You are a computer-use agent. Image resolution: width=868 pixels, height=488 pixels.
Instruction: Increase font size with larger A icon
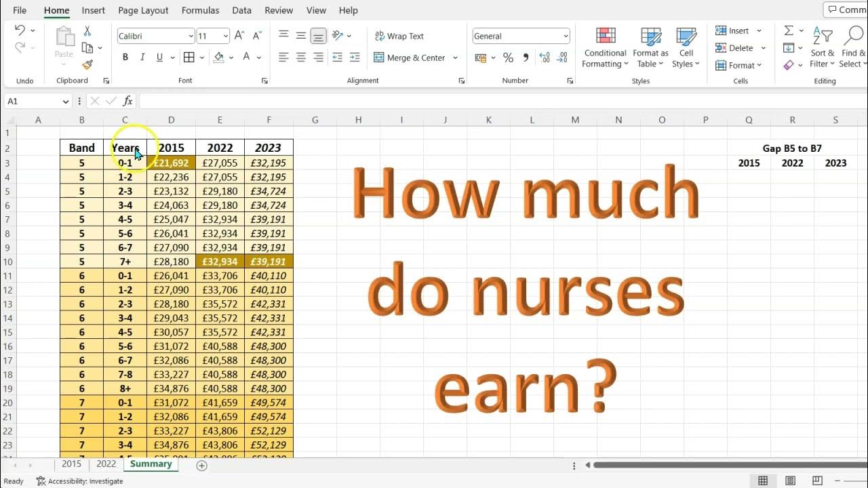click(239, 36)
